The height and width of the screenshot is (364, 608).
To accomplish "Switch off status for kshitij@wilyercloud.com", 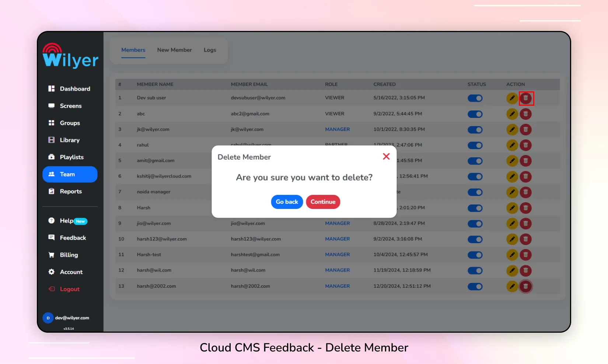I will point(475,177).
